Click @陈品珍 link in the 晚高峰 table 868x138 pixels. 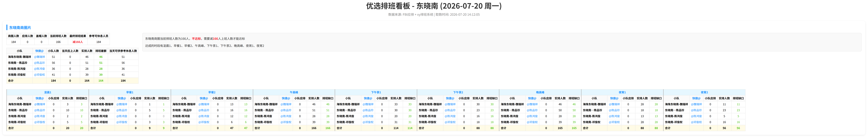[x=532, y=110]
